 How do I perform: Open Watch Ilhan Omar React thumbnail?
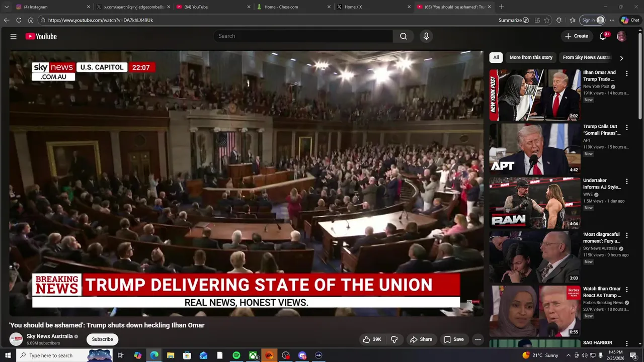point(535,311)
